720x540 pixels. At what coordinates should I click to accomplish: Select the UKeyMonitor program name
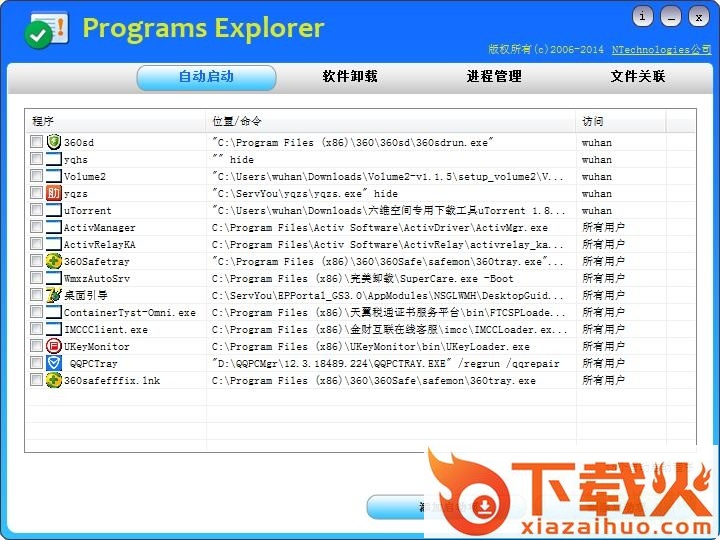pos(96,346)
